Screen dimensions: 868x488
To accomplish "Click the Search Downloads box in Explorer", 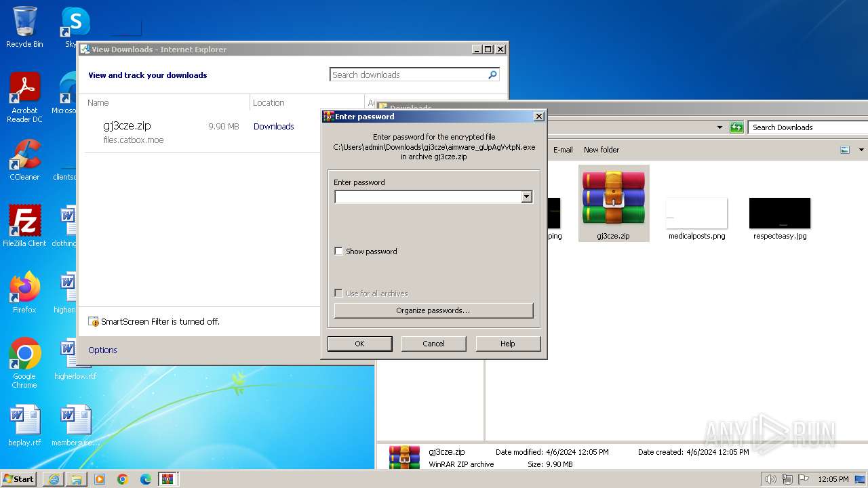I will [808, 127].
